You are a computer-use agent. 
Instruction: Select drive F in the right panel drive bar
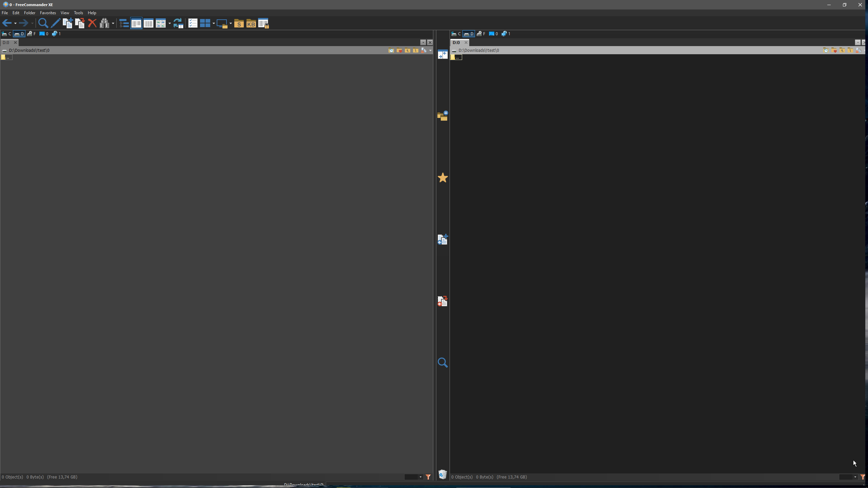coord(481,34)
